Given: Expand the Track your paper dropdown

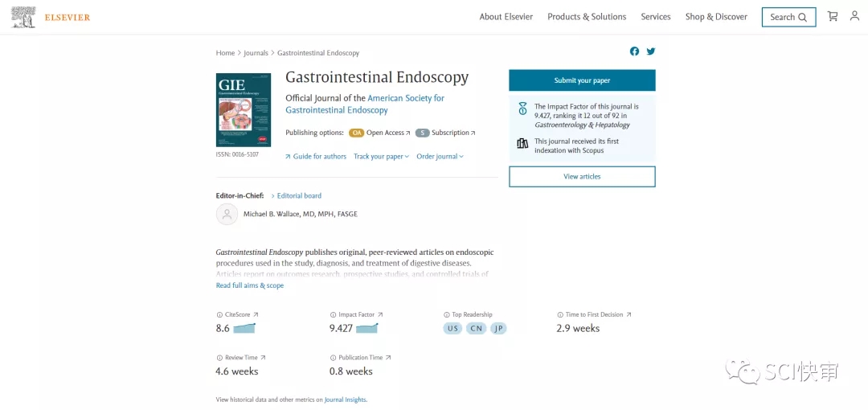Looking at the screenshot, I should point(381,157).
